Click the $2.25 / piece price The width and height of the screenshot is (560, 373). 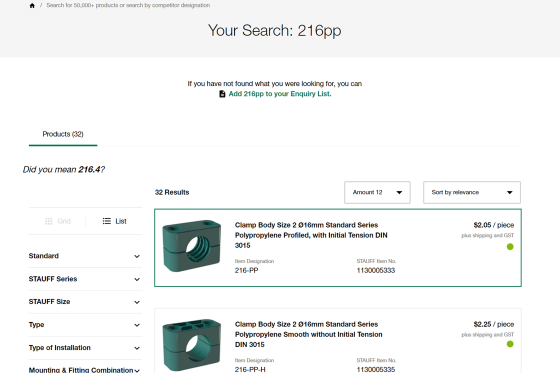click(x=494, y=324)
